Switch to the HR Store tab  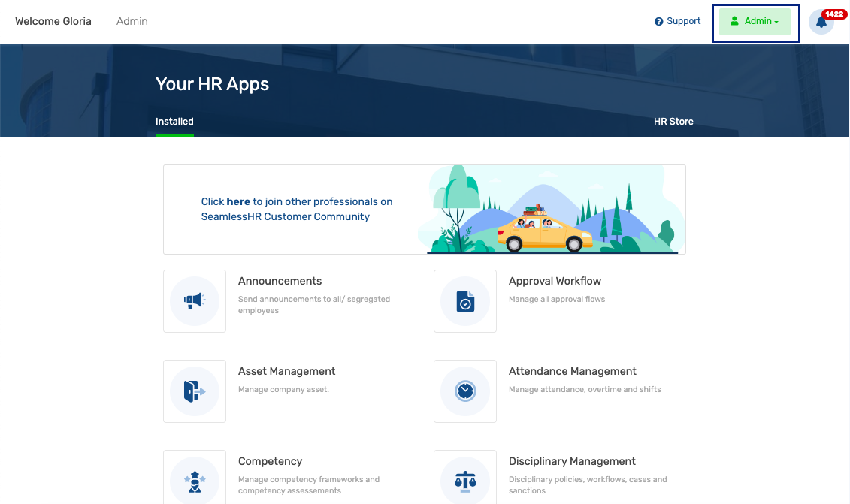[x=673, y=122]
